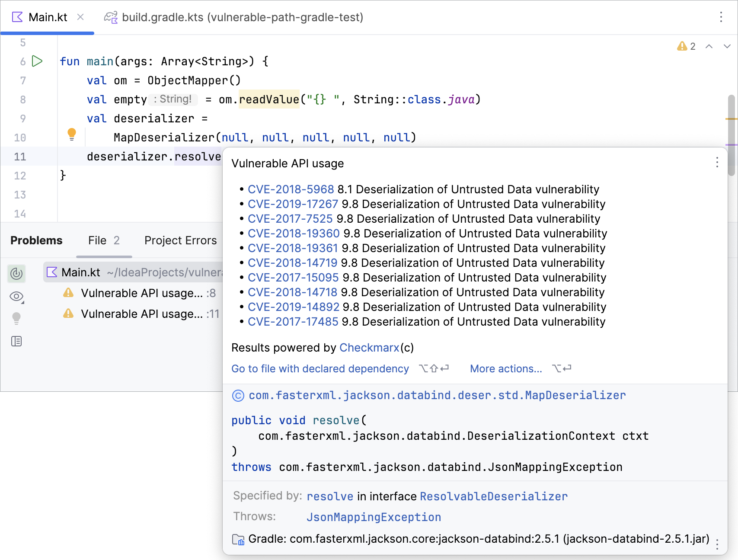Click the Kotlin file icon on Main.kt tab
Screen dimensions: 738x560
(18, 17)
